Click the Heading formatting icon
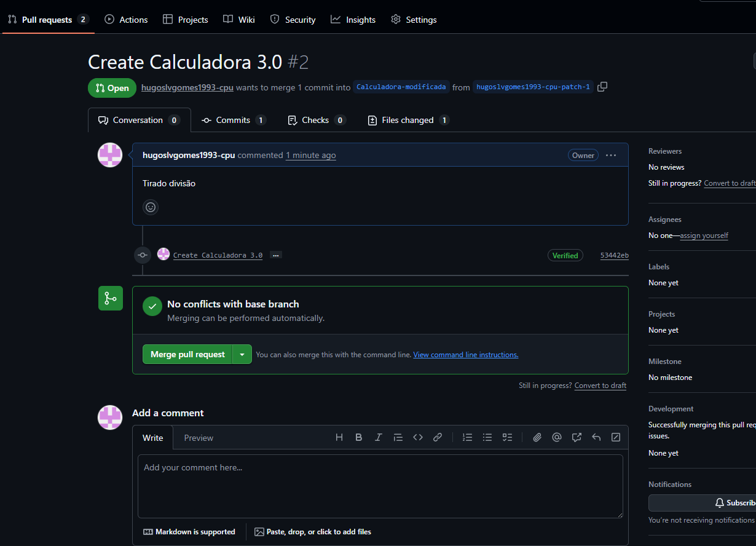This screenshot has height=546, width=756. tap(339, 437)
